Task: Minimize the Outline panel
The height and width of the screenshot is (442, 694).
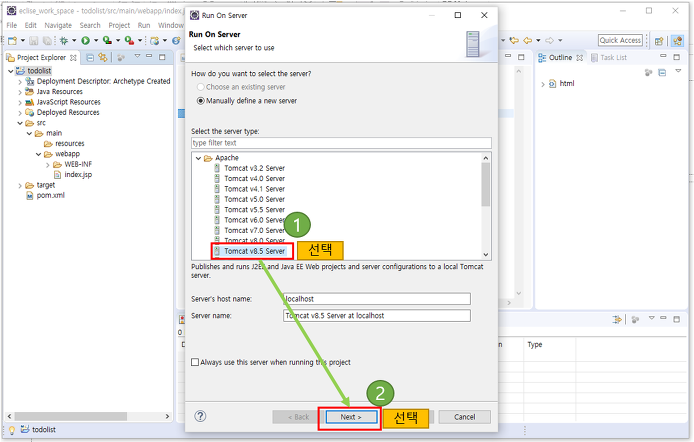Action: (x=663, y=56)
